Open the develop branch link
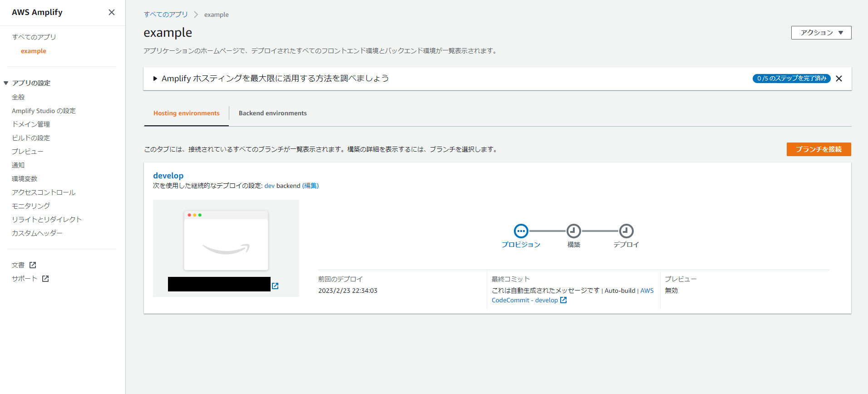 coord(168,176)
